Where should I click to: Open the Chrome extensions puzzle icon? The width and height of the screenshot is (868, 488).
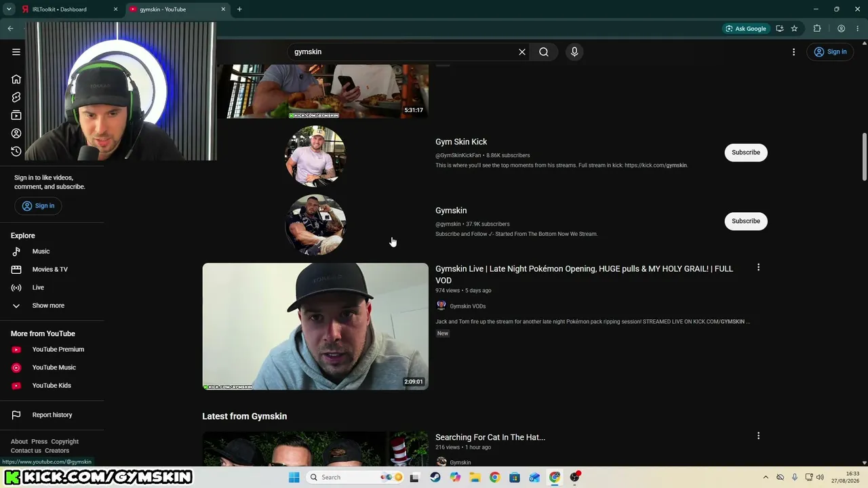point(817,28)
